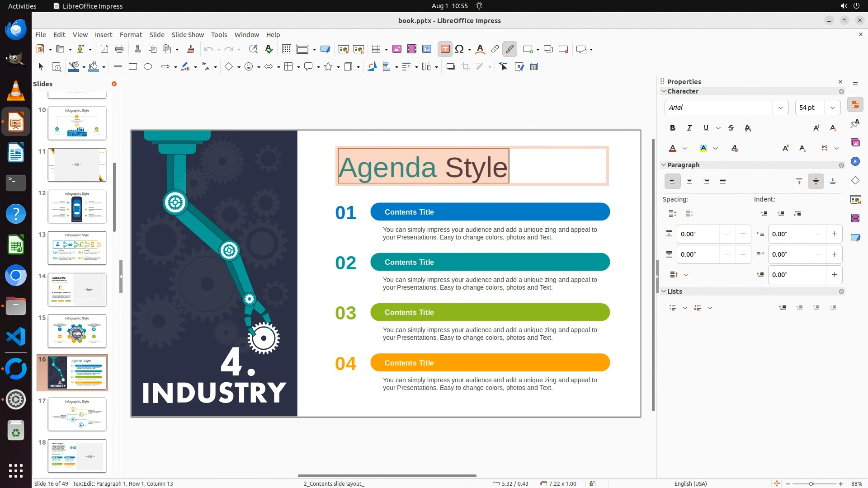The image size is (868, 488).
Task: Select slide 17 thumbnail
Action: click(x=77, y=414)
